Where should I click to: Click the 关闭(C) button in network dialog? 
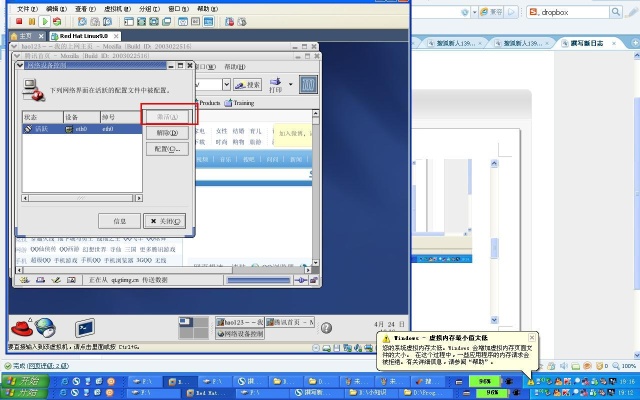click(x=164, y=221)
